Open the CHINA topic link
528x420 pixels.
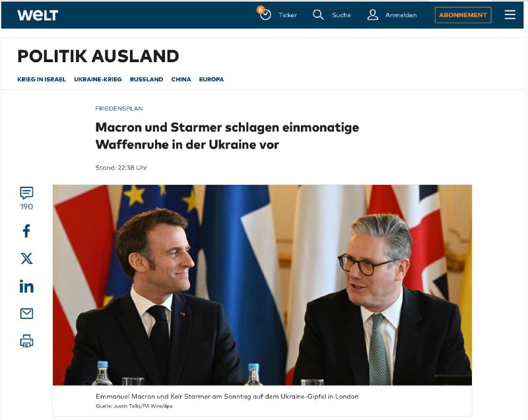point(181,79)
